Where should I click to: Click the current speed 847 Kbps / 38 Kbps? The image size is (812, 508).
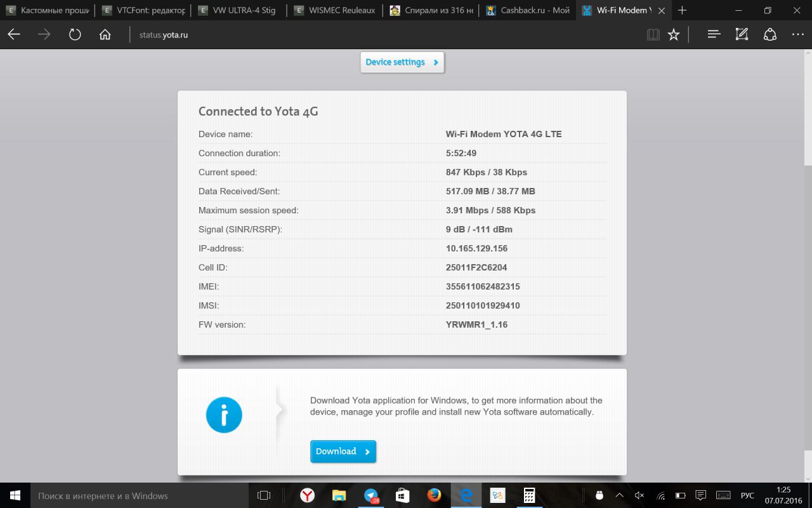[487, 172]
